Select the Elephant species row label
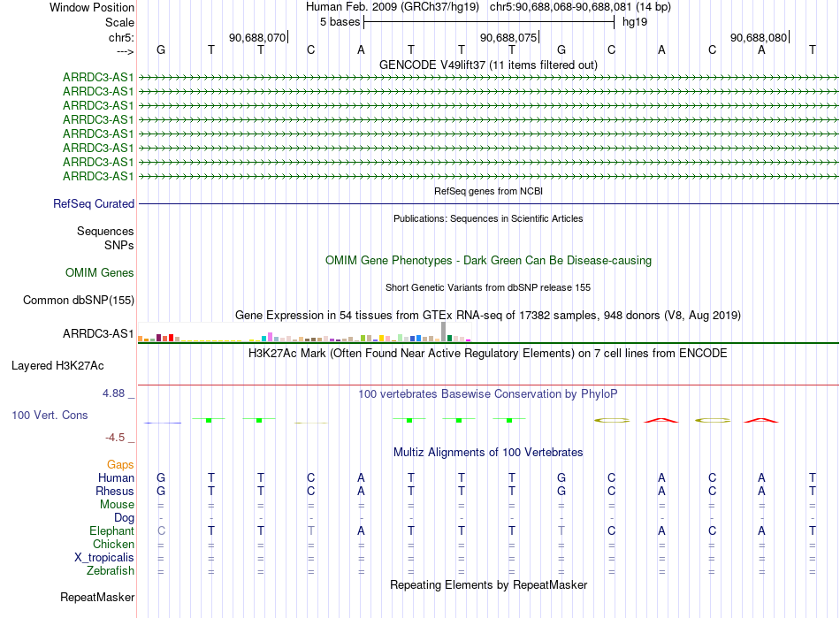This screenshot has width=840, height=618. click(x=111, y=530)
